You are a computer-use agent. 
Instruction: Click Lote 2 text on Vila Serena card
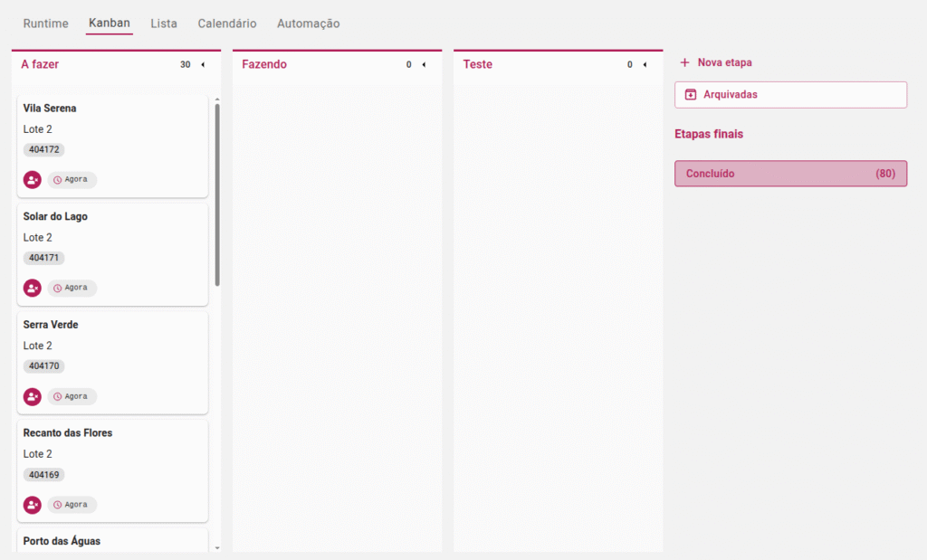38,128
